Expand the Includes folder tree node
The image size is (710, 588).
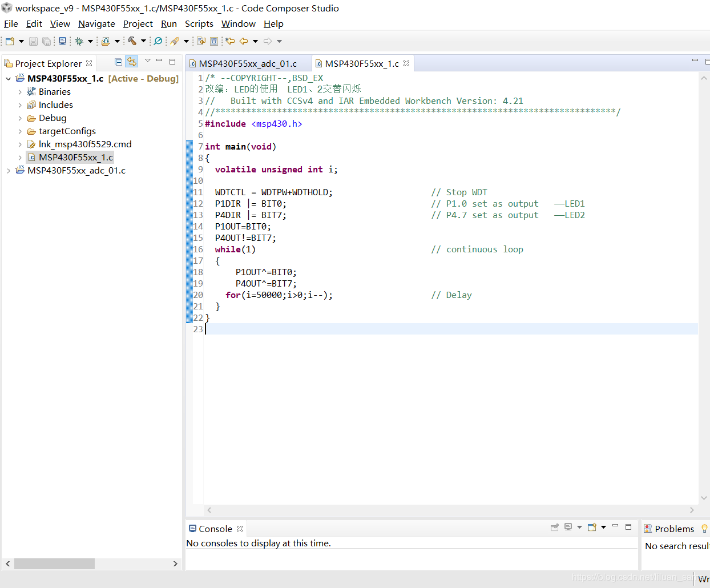pyautogui.click(x=20, y=105)
